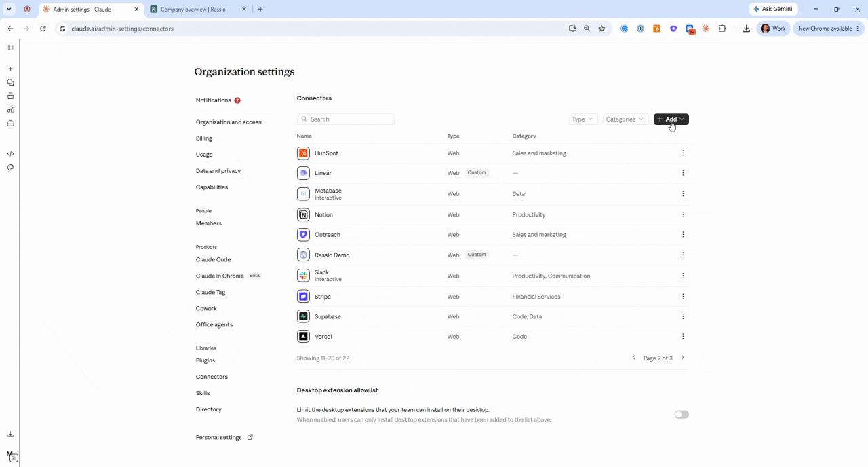Screen dimensions: 868x467
Task: Open Billing settings section
Action: pyautogui.click(x=204, y=138)
